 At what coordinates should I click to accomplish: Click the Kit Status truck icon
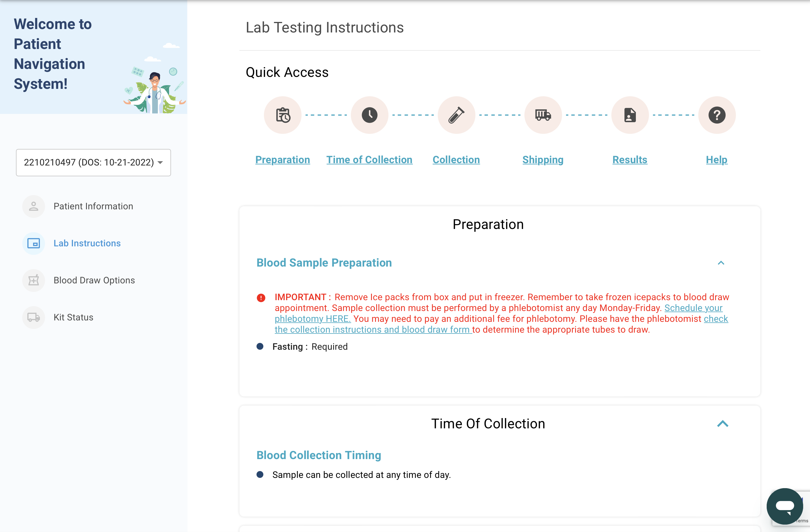pos(34,317)
